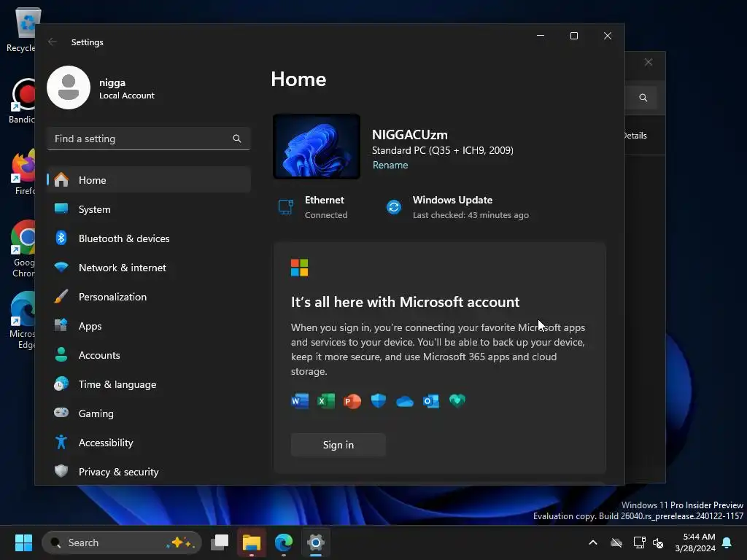Open Gaming settings category
747x560 pixels.
pyautogui.click(x=149, y=413)
